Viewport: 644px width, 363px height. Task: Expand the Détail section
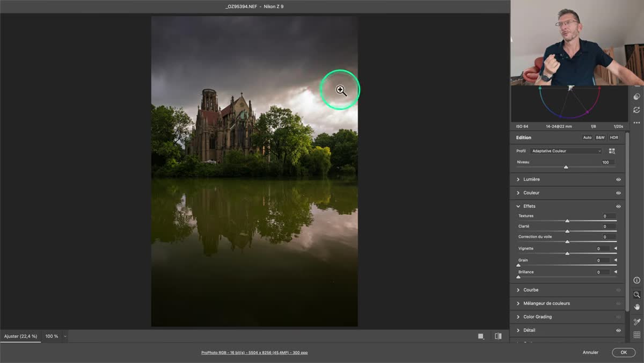click(x=518, y=330)
